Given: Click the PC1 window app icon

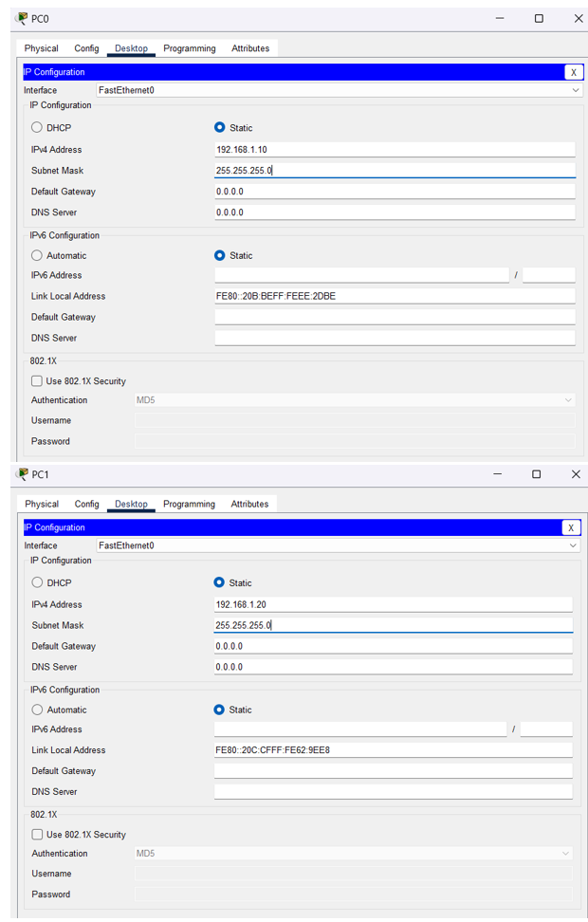Looking at the screenshot, I should point(23,474).
